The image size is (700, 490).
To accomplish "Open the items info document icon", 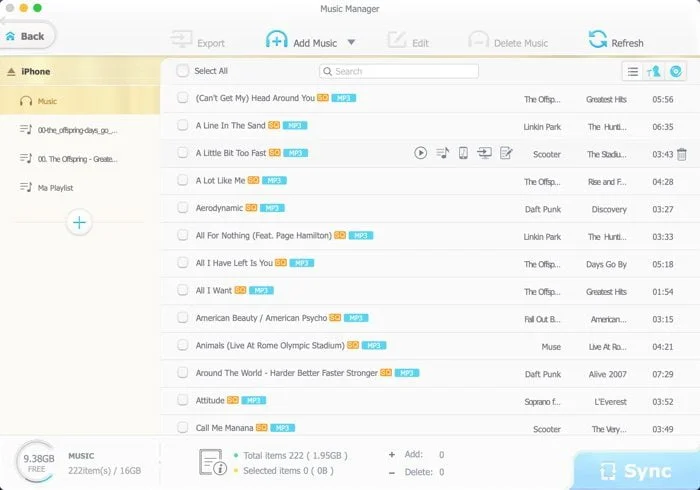I will 212,462.
